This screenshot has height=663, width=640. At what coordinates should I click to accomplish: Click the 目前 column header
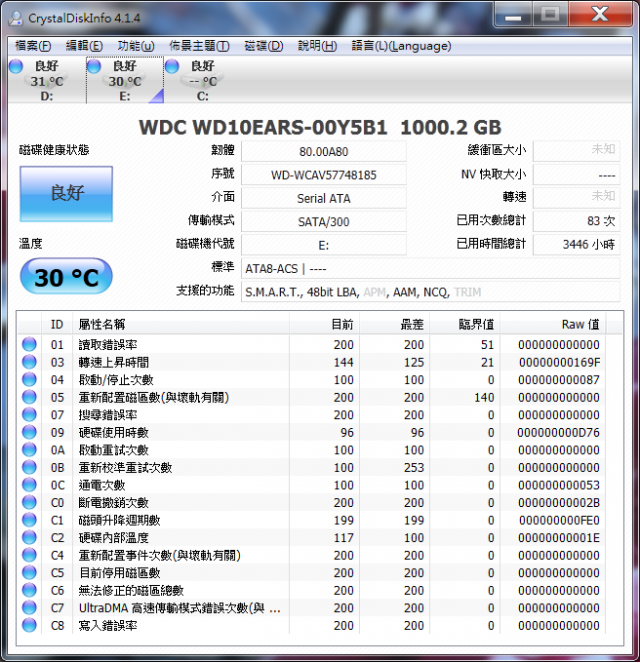coord(324,324)
